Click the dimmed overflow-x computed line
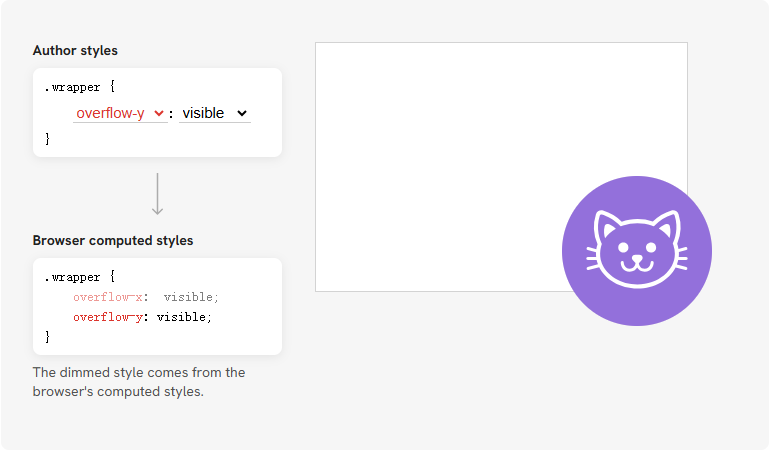The height and width of the screenshot is (450, 769). (146, 297)
